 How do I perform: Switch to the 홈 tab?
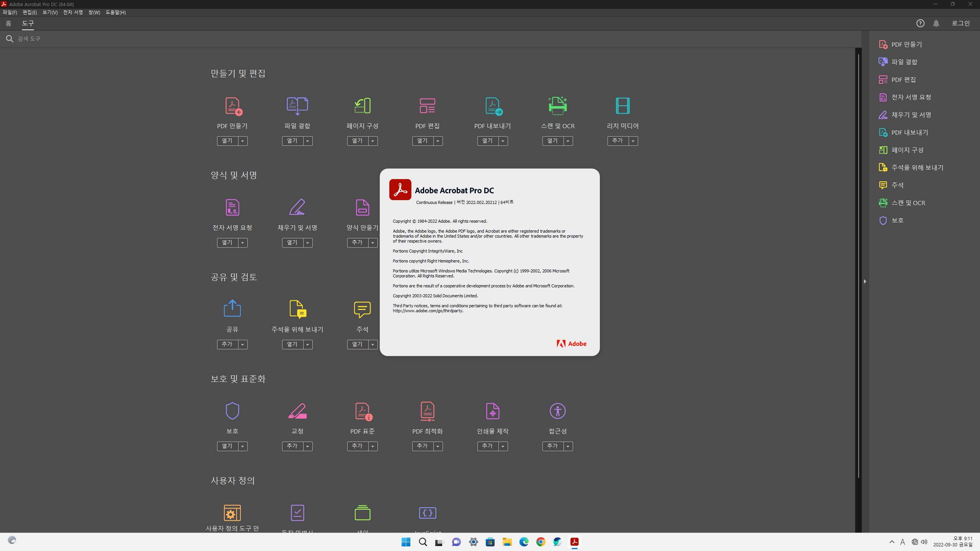coord(8,23)
